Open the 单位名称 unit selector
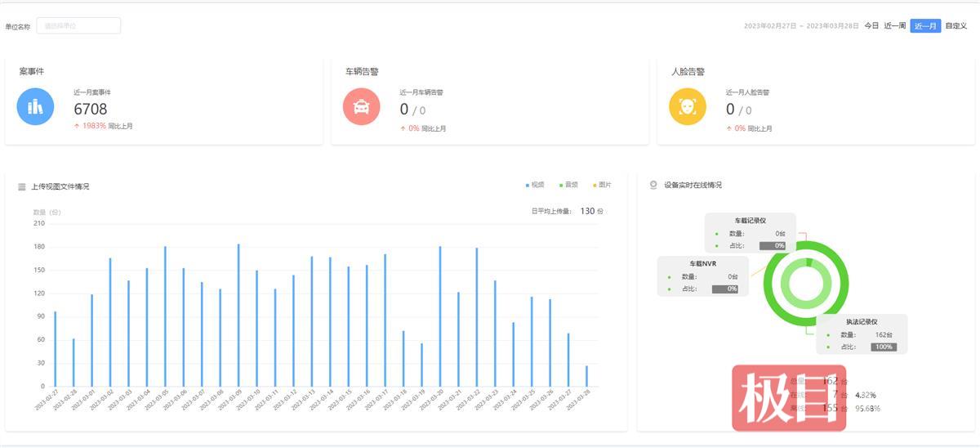 (78, 26)
